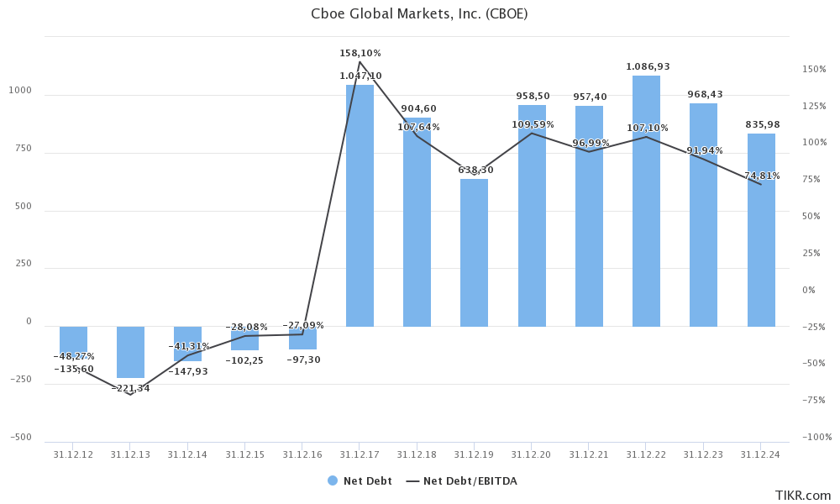Click the −135,60 value label
This screenshot has width=840, height=504.
[x=74, y=369]
